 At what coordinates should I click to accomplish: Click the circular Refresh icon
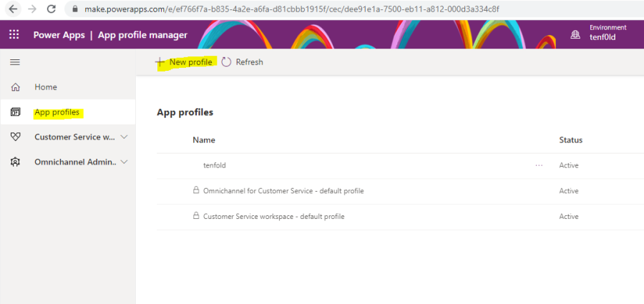click(x=226, y=62)
